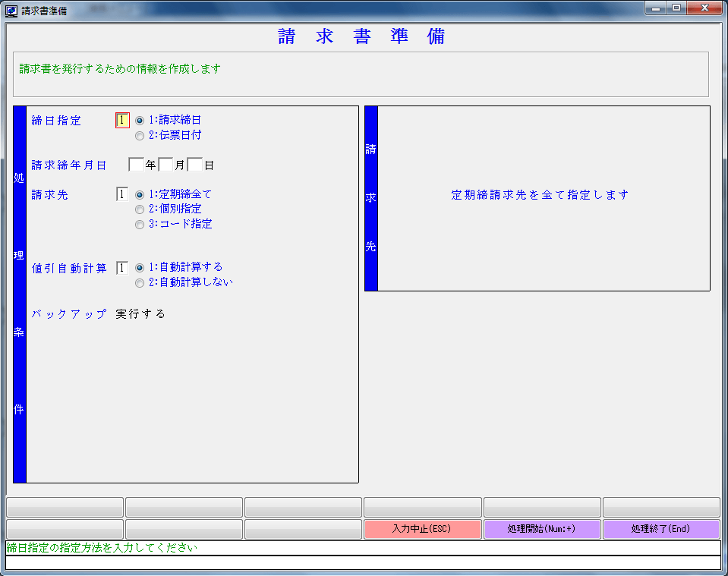
Task: Enable 1:自動計算する option
Action: pos(139,268)
